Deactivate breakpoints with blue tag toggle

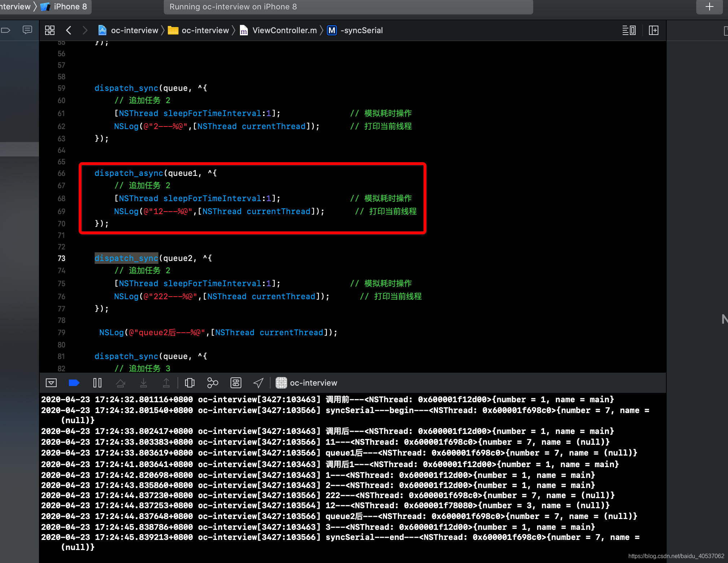click(x=74, y=383)
